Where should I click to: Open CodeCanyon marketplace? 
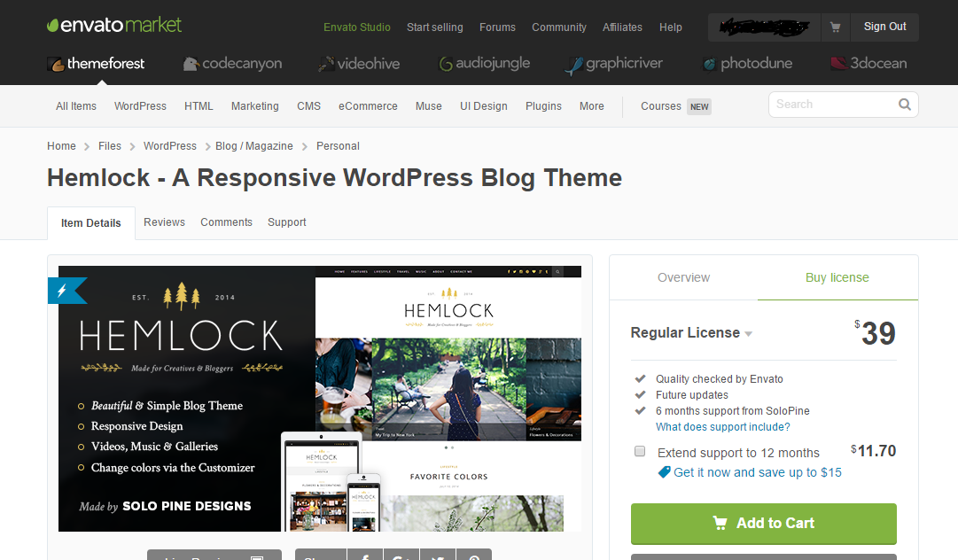pos(232,64)
